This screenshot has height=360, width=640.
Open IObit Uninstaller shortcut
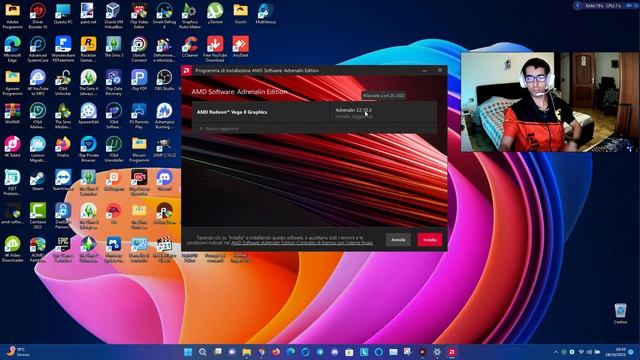[x=113, y=149]
